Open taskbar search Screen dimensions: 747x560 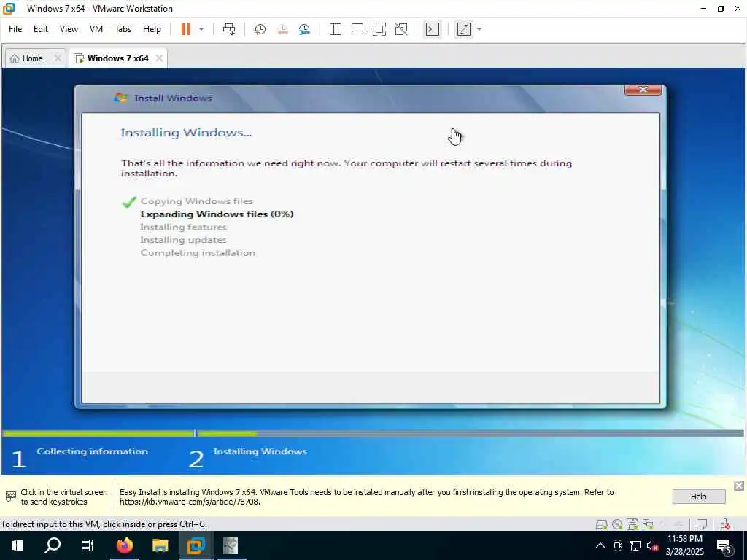point(53,545)
